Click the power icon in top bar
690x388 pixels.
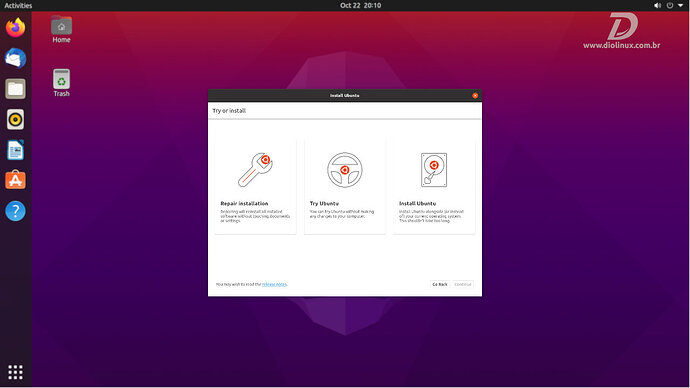coord(669,5)
